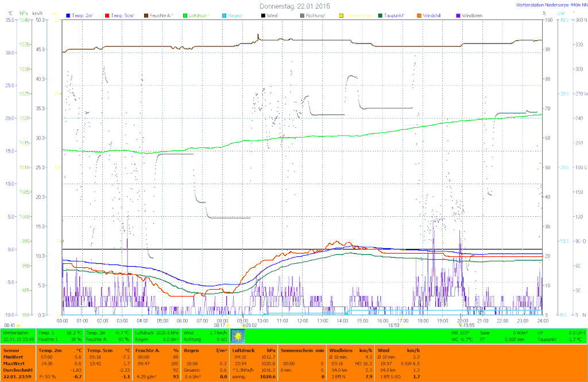The image size is (588, 382).
Task: Click the 16:59 time marker below axis
Action: 393,325
